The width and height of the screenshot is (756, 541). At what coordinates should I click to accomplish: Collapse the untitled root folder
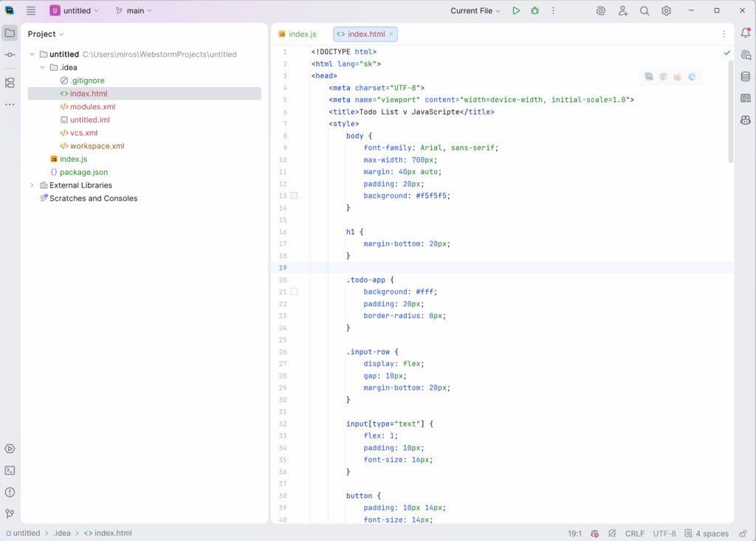[32, 55]
